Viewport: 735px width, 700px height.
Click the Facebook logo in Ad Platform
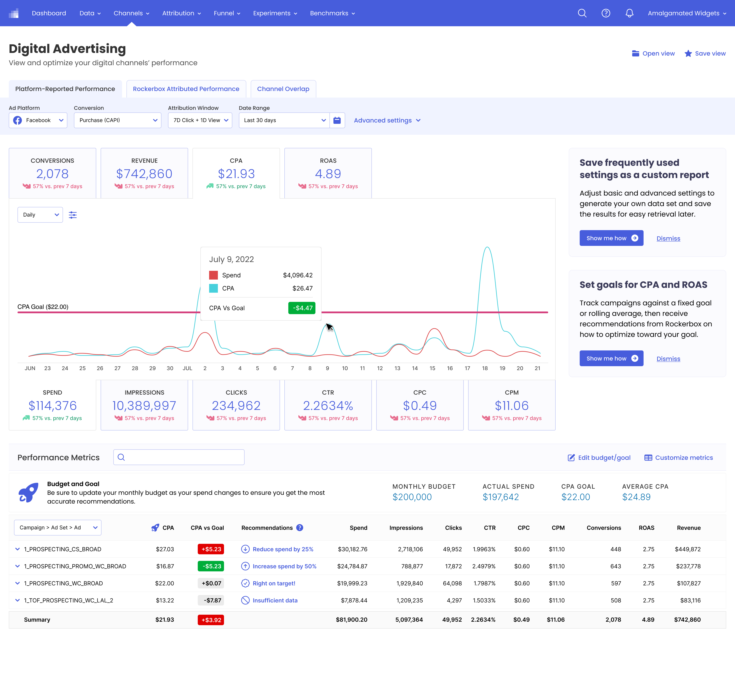click(17, 120)
